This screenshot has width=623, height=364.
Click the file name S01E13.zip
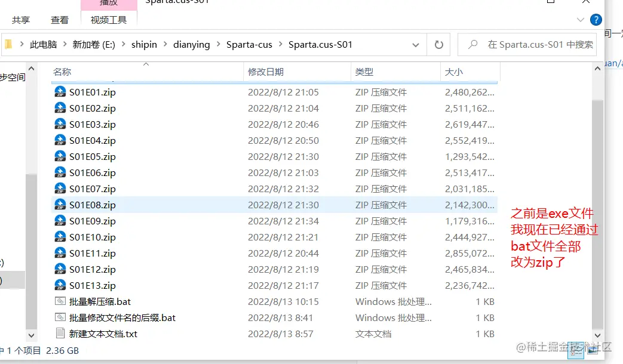(x=93, y=286)
